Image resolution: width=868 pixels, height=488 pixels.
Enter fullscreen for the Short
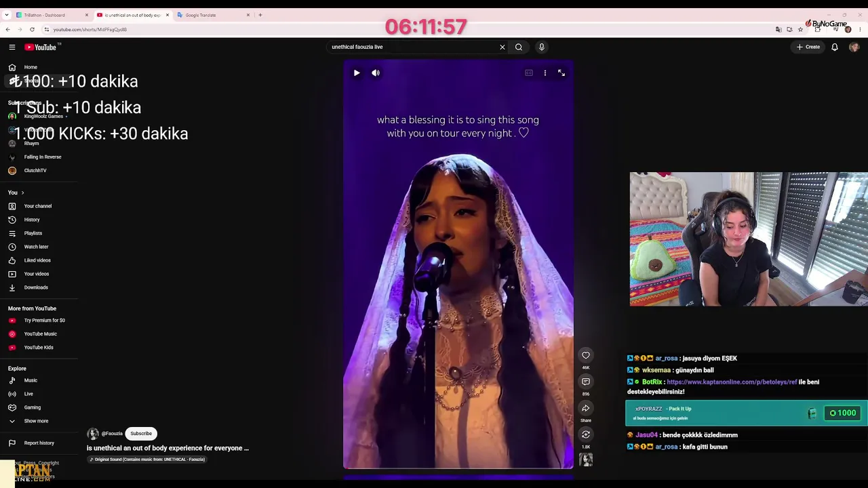(561, 73)
